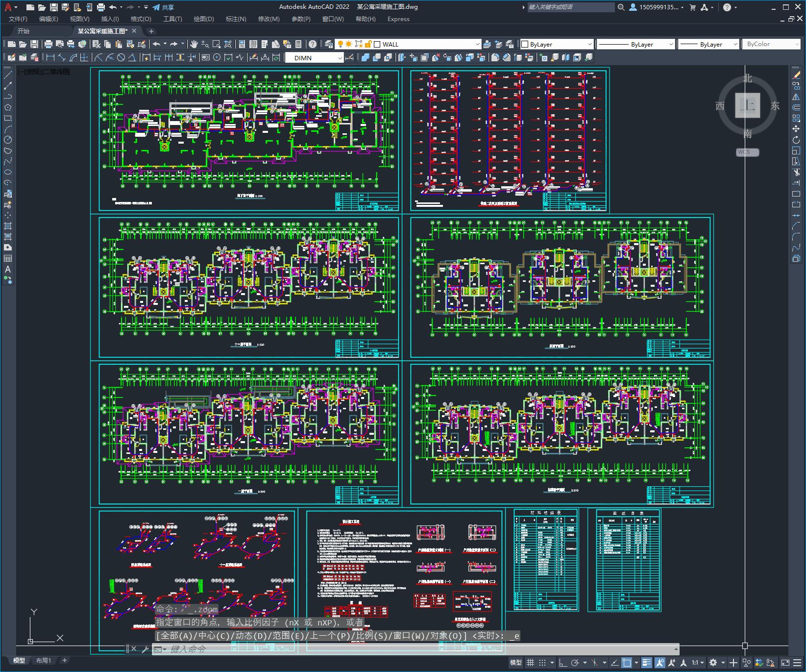Toggle lineweight display in status bar

pos(646,663)
